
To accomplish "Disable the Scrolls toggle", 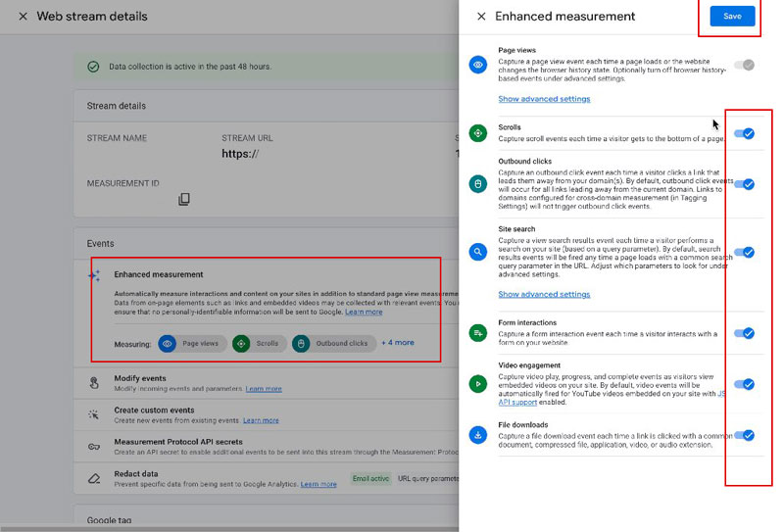I will 744,133.
